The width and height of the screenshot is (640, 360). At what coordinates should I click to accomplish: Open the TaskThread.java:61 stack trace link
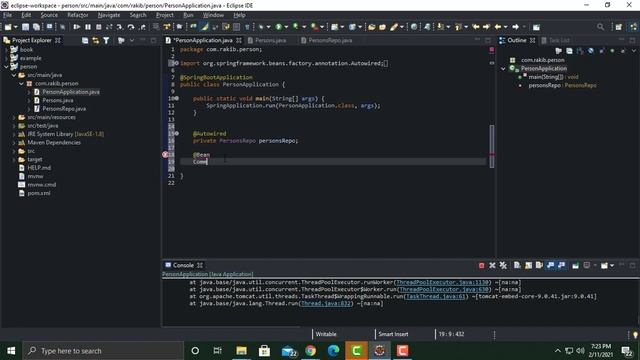[x=435, y=297]
